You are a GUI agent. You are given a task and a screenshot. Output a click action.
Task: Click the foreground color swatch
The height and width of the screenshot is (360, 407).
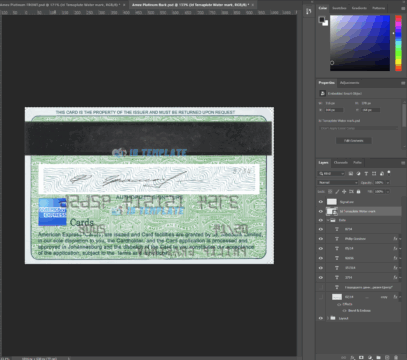tap(322, 19)
